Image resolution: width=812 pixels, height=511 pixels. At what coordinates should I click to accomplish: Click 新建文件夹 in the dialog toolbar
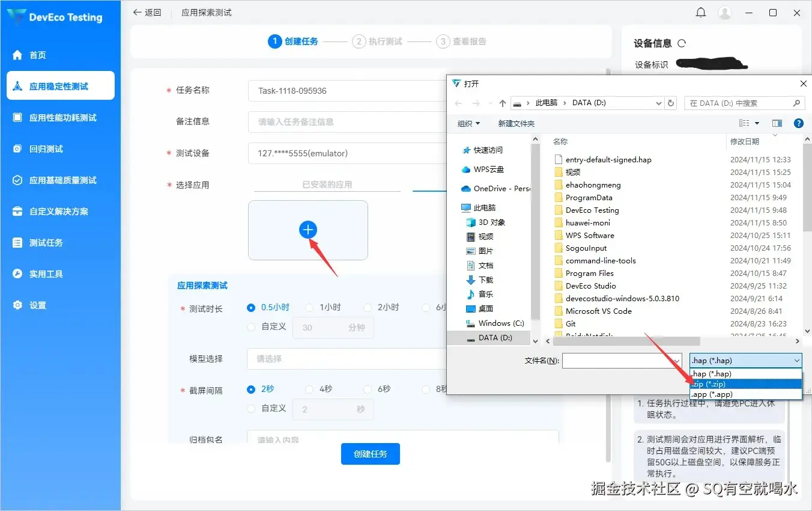click(517, 123)
